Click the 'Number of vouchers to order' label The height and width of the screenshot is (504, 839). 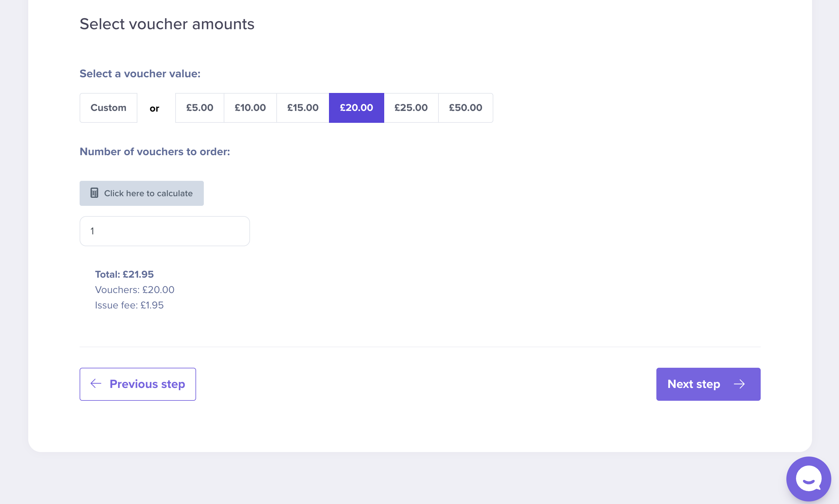pyautogui.click(x=155, y=151)
